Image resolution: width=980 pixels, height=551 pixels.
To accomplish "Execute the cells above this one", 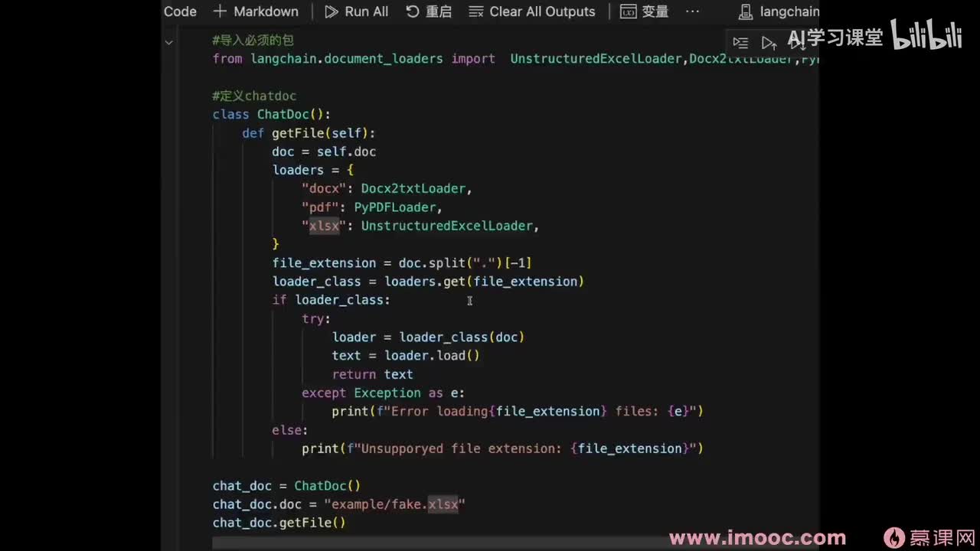I will [769, 43].
